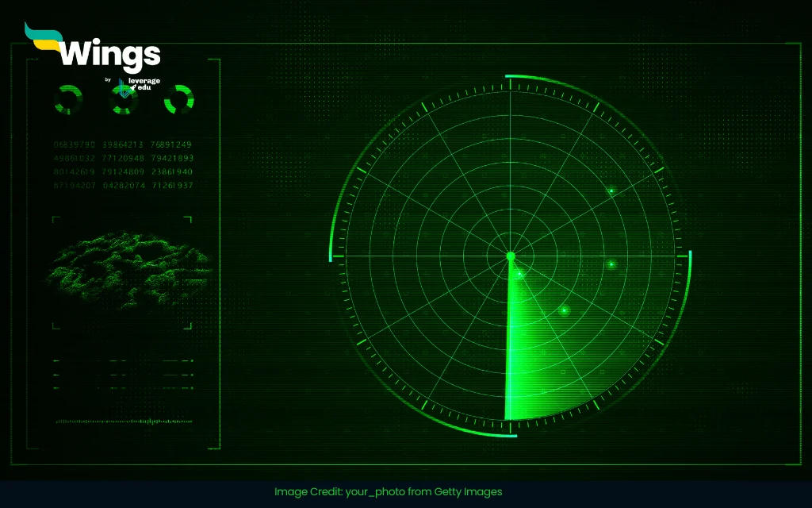Click the top slider line under terrain

pos(123,361)
